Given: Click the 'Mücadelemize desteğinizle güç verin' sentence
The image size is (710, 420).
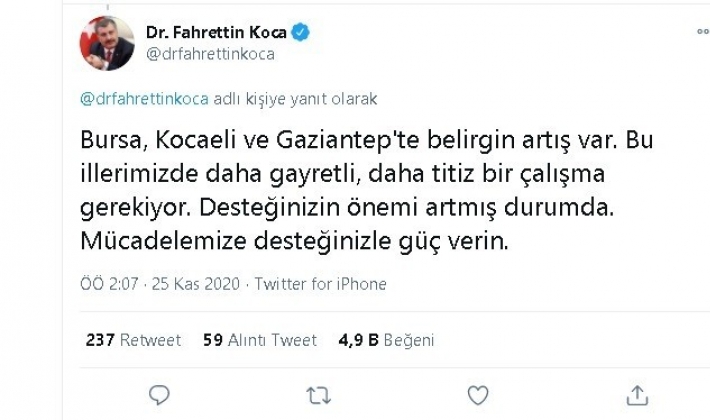Looking at the screenshot, I should coord(295,241).
